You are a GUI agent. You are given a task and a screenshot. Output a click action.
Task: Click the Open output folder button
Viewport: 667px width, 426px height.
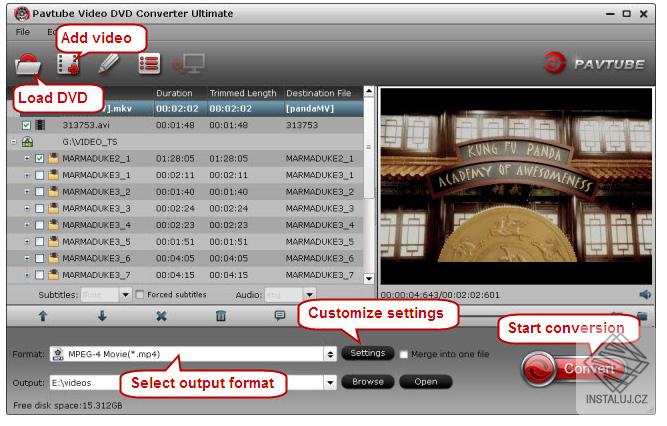coord(425,382)
